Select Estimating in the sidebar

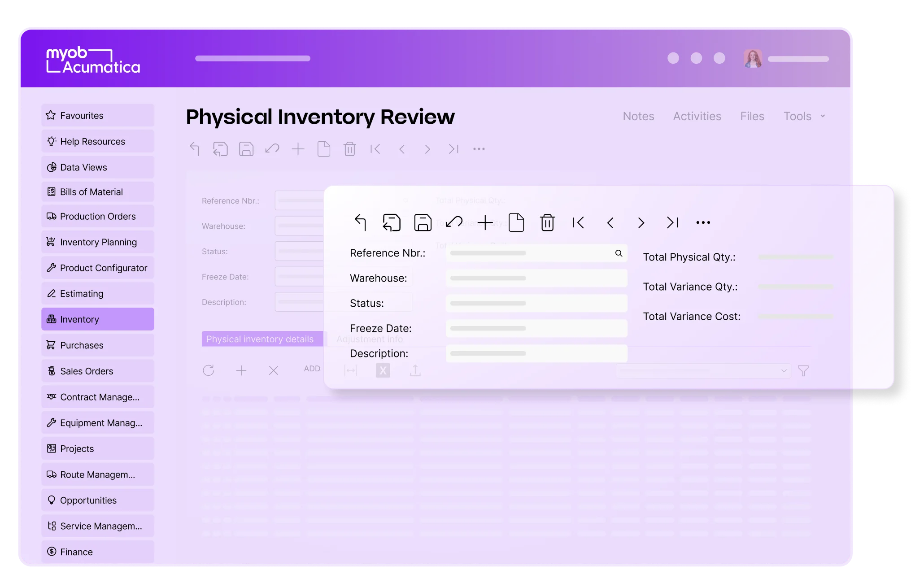[98, 294]
